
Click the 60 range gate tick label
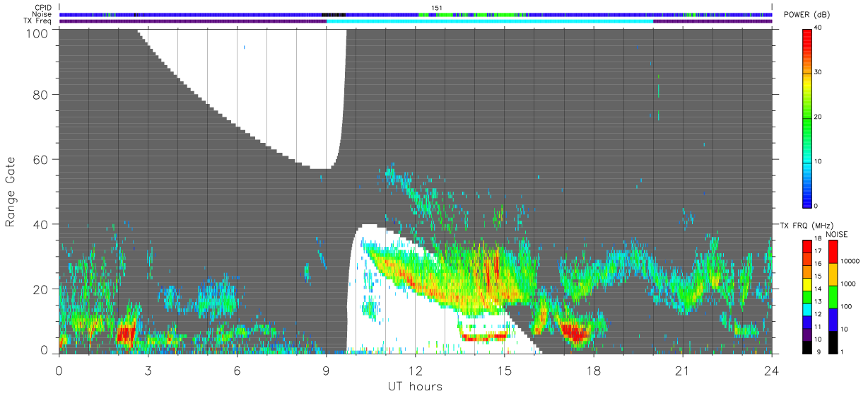tap(41, 159)
